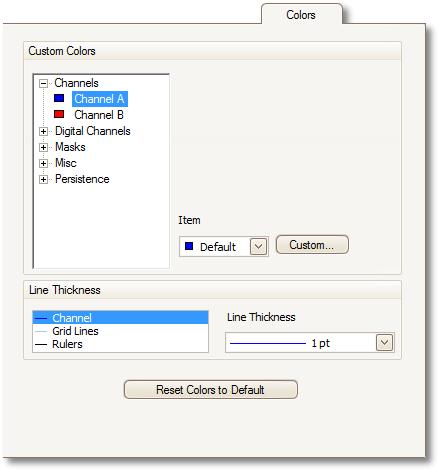Click the blue swatch in the Item combo box

click(189, 246)
